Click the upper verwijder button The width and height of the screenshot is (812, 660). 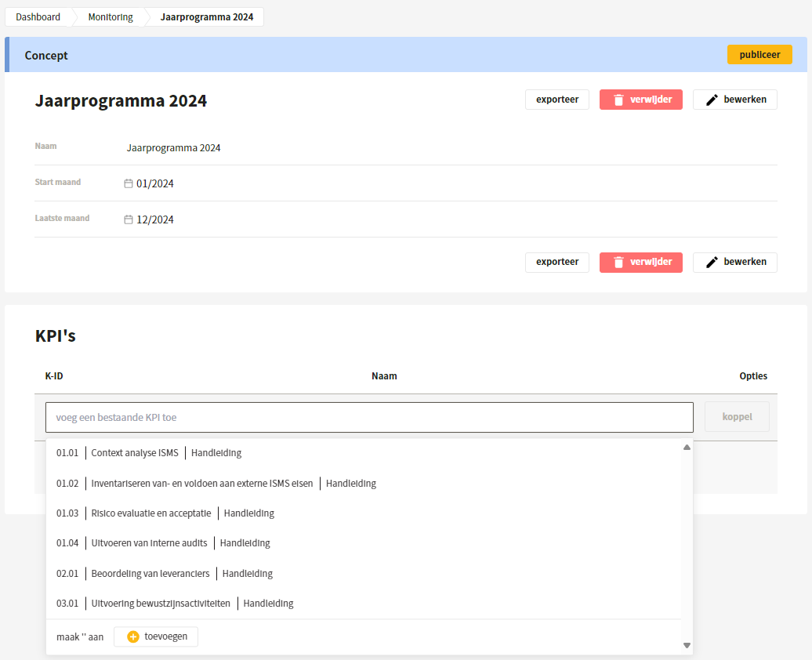pos(641,100)
